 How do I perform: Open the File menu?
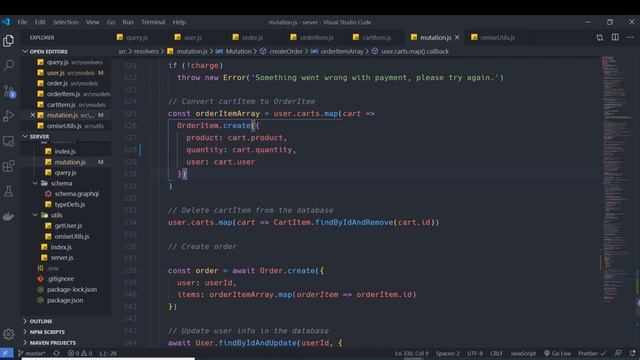click(x=22, y=22)
